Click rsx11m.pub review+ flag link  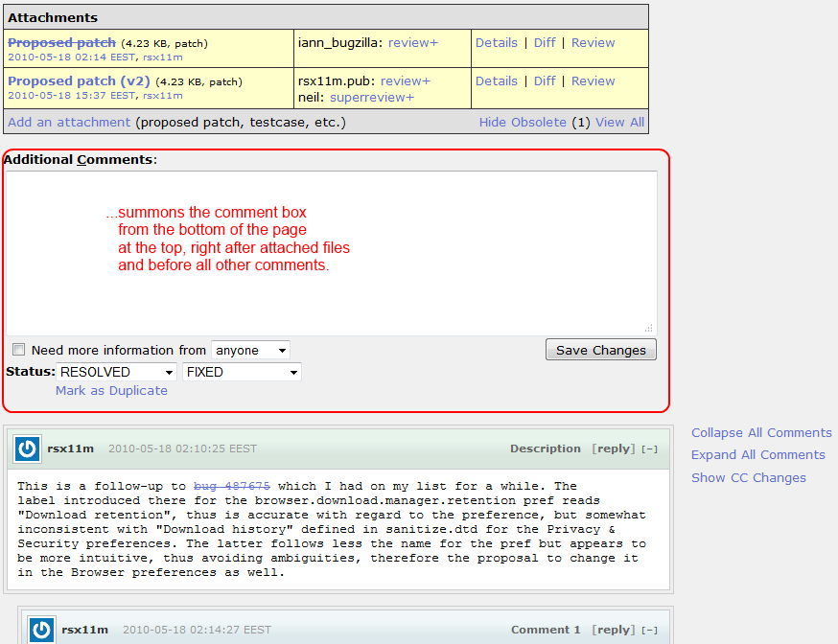pyautogui.click(x=406, y=81)
